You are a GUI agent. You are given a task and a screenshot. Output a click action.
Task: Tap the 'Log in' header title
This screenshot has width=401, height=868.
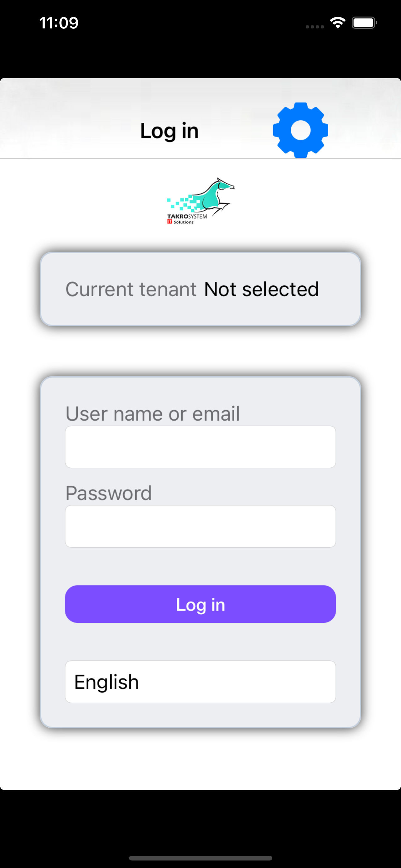click(x=169, y=131)
